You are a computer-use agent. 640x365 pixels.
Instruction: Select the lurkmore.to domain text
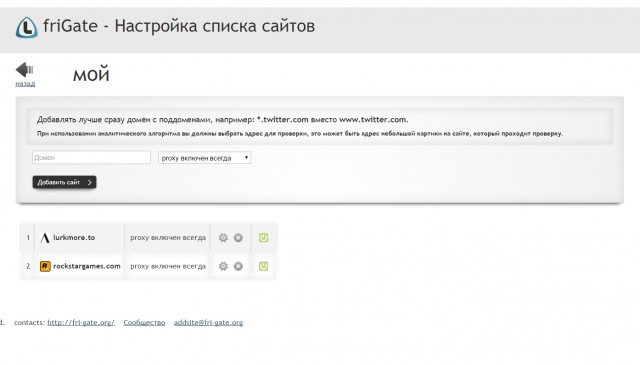click(74, 237)
